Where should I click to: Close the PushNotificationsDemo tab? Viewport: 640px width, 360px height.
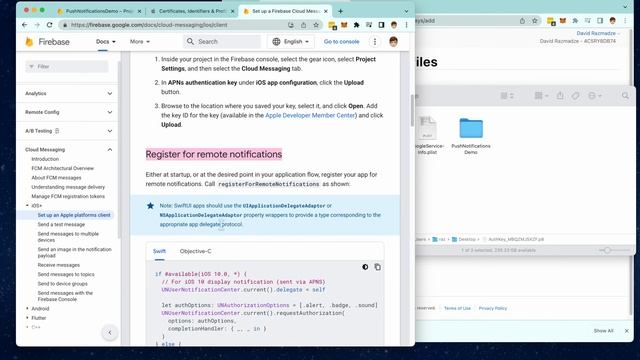coord(140,11)
